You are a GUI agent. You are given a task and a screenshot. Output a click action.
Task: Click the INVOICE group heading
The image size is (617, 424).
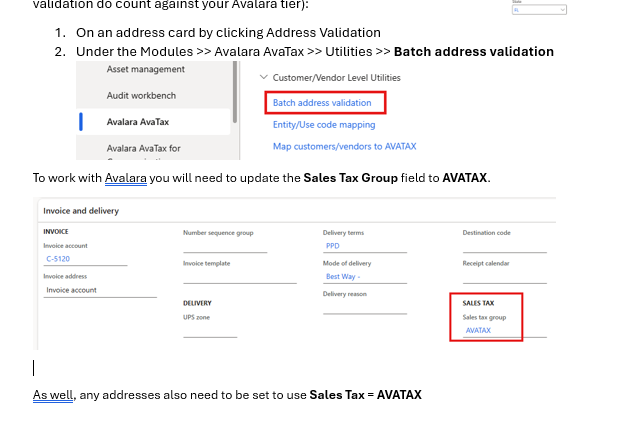56,232
